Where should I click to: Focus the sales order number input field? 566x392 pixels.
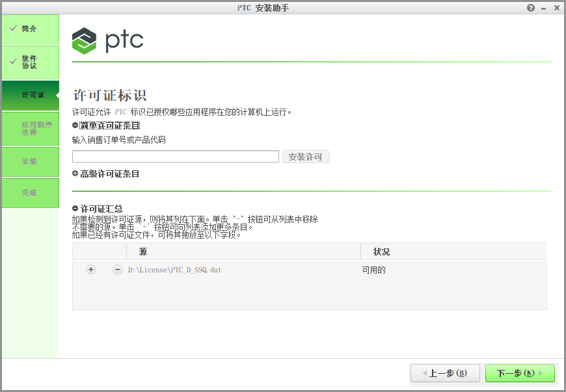pyautogui.click(x=176, y=157)
